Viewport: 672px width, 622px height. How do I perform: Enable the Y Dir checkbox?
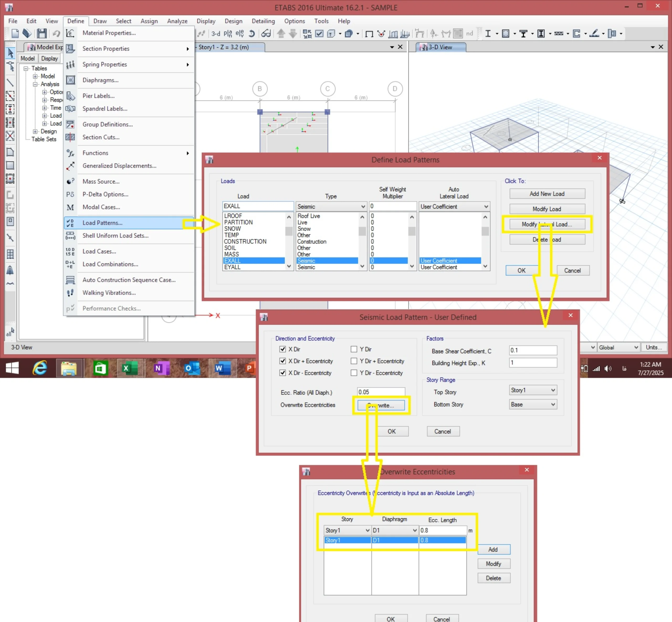tap(354, 349)
